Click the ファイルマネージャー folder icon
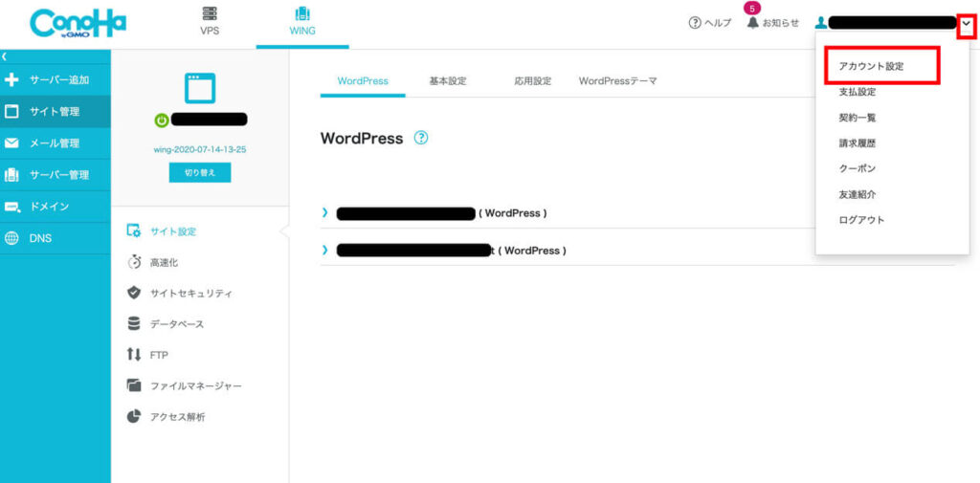 click(134, 385)
